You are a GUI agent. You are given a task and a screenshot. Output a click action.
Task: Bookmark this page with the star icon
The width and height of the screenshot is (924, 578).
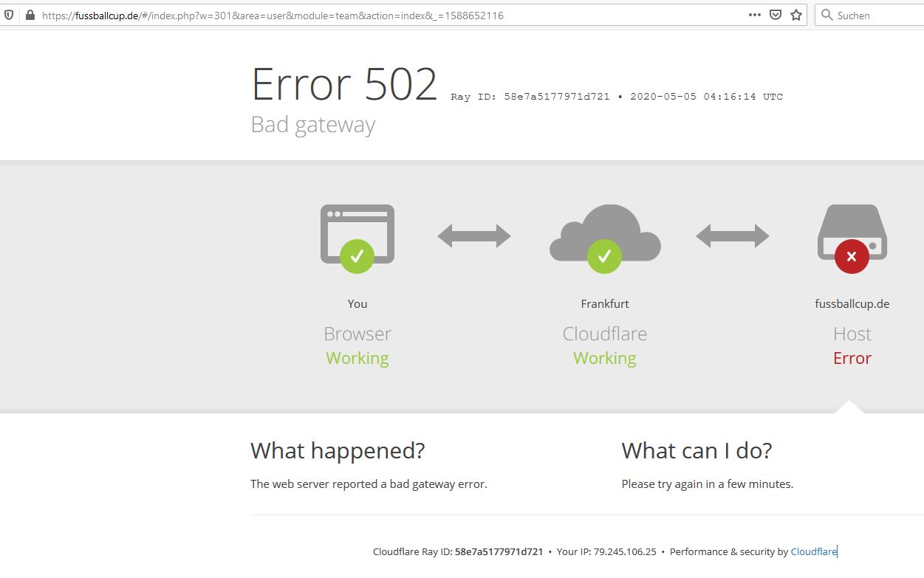coord(796,15)
